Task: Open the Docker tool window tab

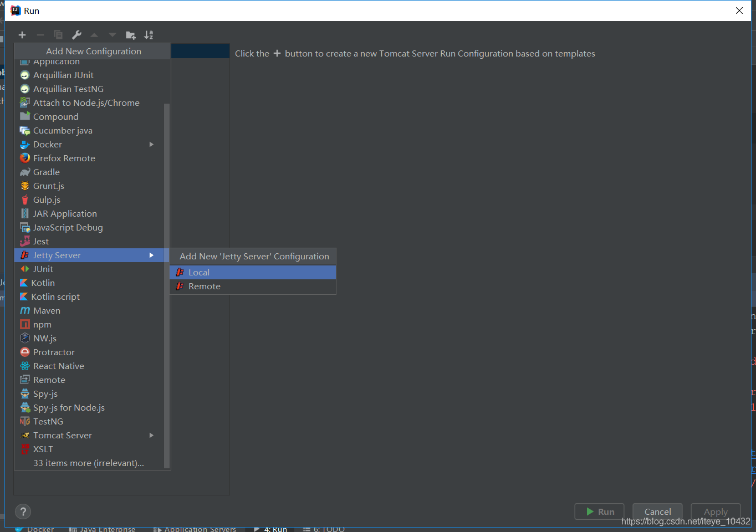Action: pos(35,529)
